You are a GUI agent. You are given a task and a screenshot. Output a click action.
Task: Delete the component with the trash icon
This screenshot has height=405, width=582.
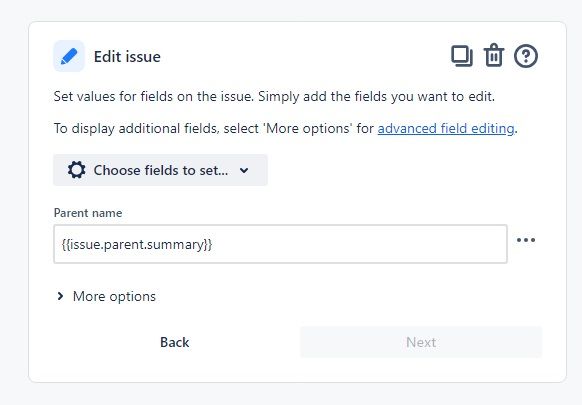tap(494, 55)
